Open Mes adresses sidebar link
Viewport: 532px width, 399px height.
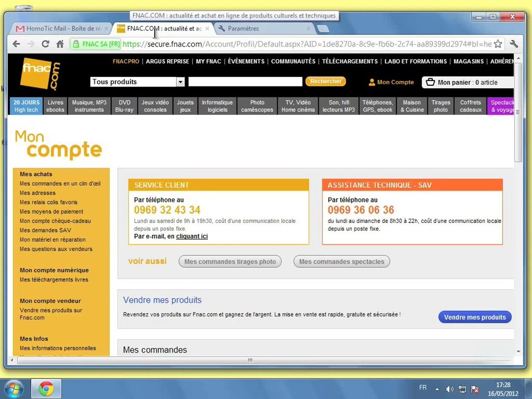pyautogui.click(x=37, y=193)
